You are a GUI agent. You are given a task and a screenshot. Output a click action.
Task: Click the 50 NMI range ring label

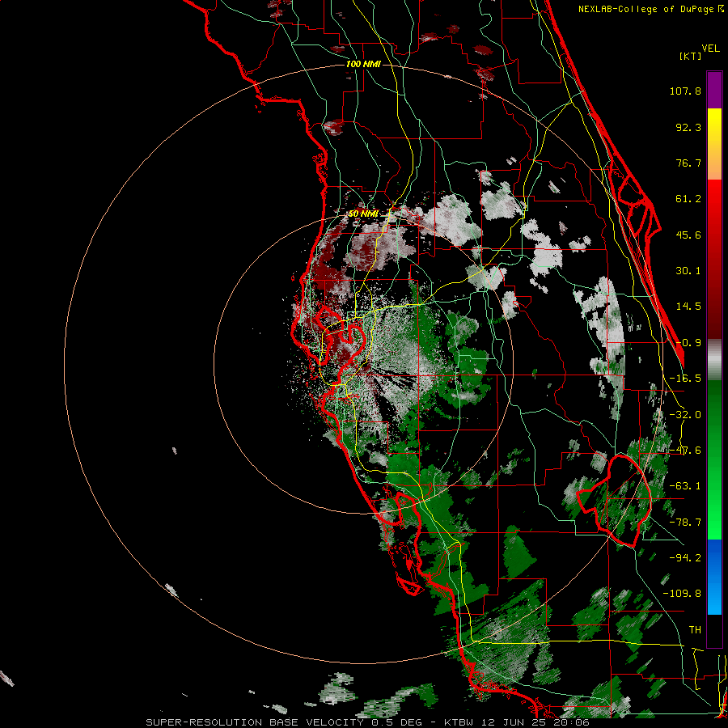pyautogui.click(x=363, y=214)
